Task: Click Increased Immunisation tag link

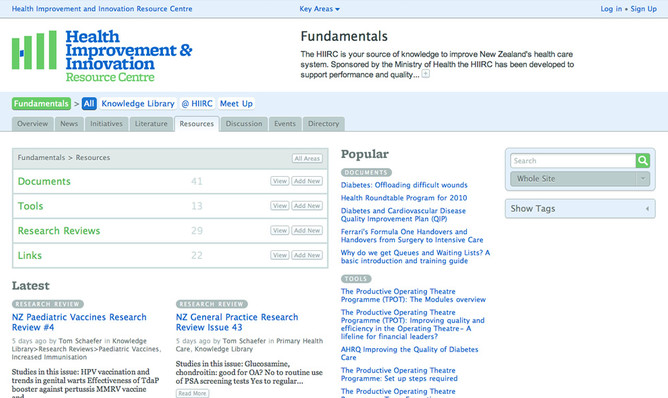Action: tap(49, 357)
